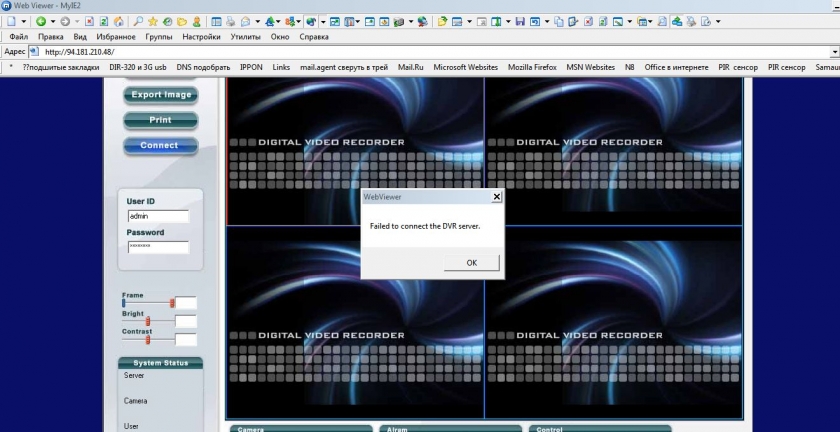Click the Contrast slider handle
This screenshot has width=840, height=432.
point(148,340)
